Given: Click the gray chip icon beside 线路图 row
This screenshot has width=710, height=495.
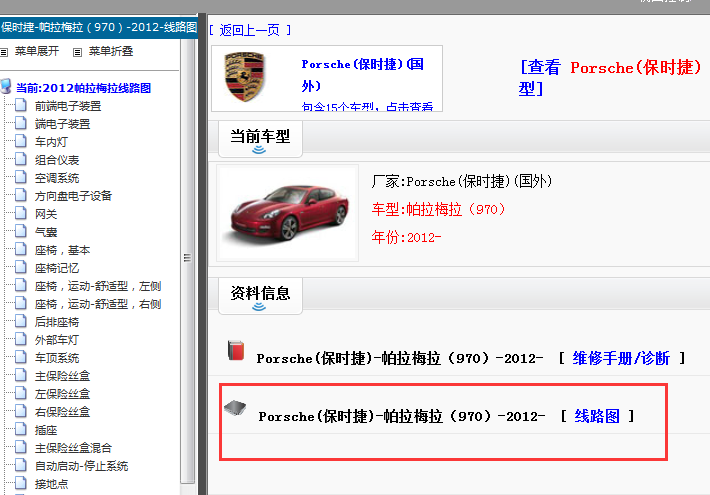Looking at the screenshot, I should coord(235,408).
